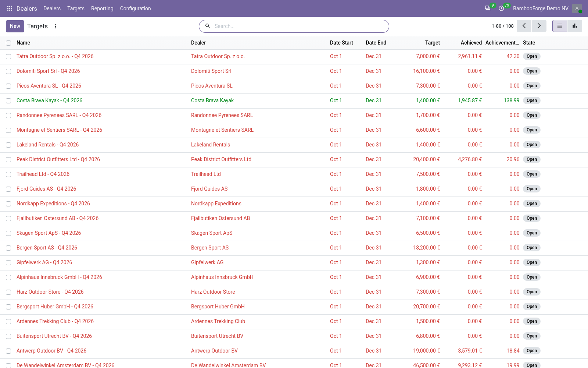The height and width of the screenshot is (368, 588).
Task: Sort by the Target column header
Action: tap(433, 43)
